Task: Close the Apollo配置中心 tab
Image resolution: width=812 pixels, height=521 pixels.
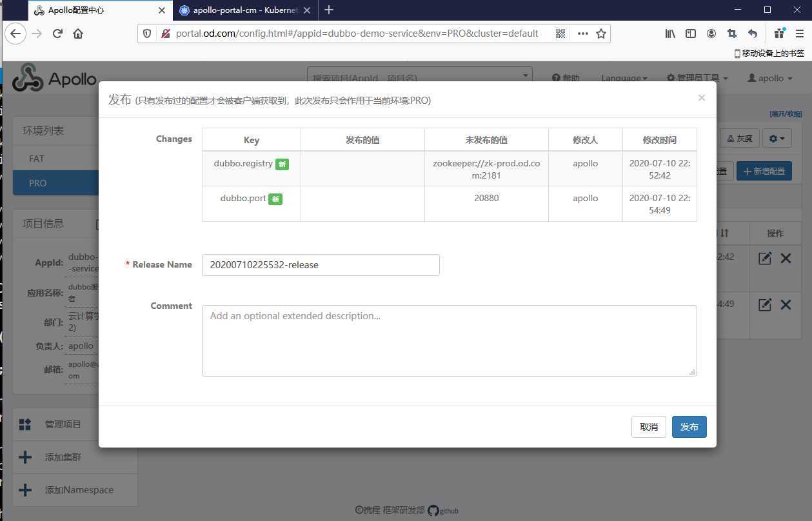Action: pyautogui.click(x=162, y=10)
